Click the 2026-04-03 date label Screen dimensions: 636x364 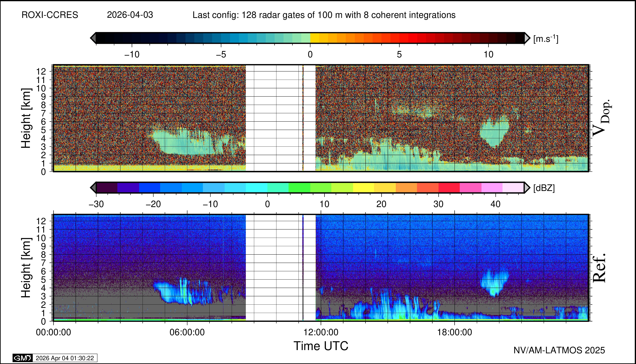click(130, 15)
